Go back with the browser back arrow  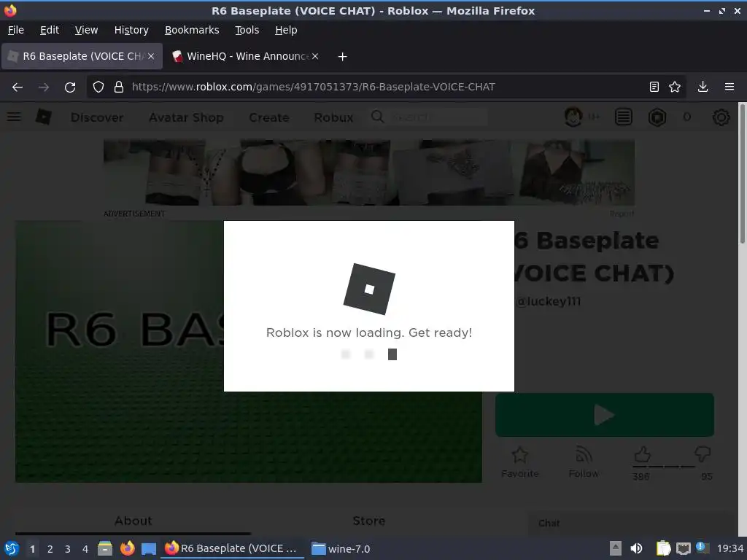click(18, 87)
